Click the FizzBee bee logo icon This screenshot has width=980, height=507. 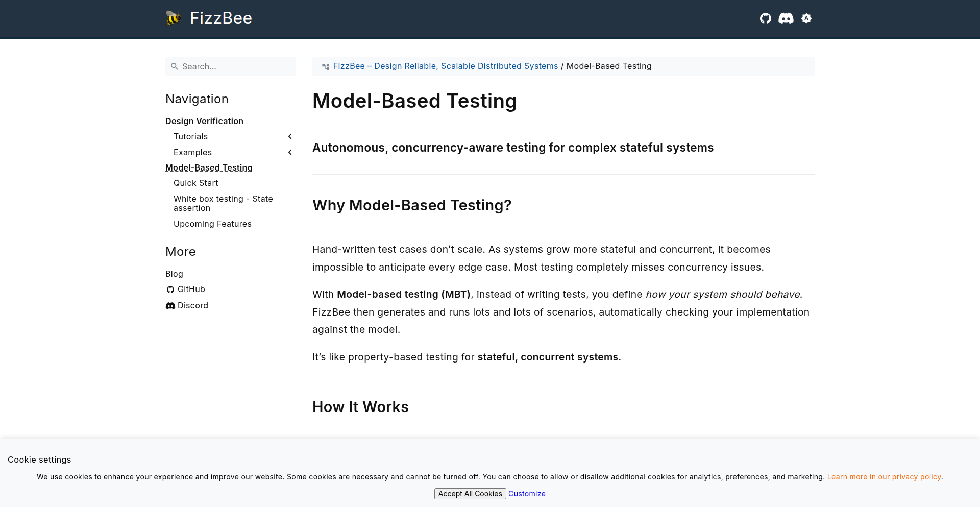(x=174, y=18)
